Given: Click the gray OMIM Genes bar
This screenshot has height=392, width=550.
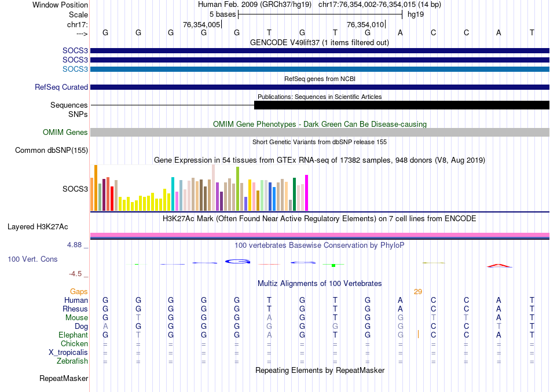Looking at the screenshot, I should (x=320, y=132).
